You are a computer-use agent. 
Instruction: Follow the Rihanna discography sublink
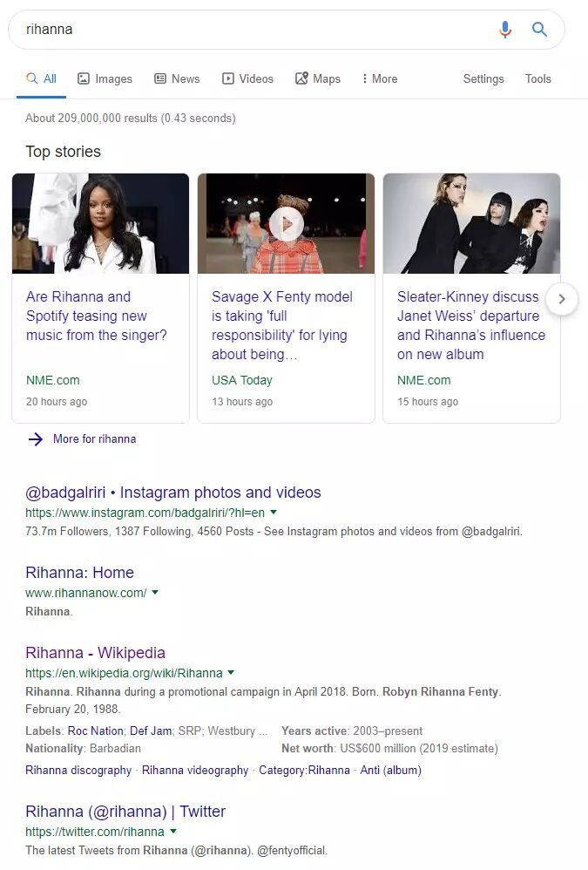[x=78, y=770]
